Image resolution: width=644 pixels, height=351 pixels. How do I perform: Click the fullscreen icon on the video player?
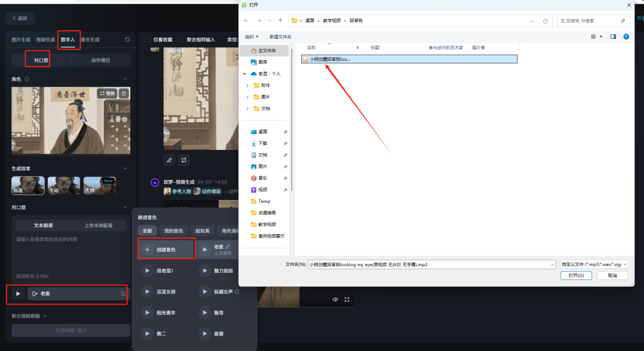pyautogui.click(x=346, y=299)
